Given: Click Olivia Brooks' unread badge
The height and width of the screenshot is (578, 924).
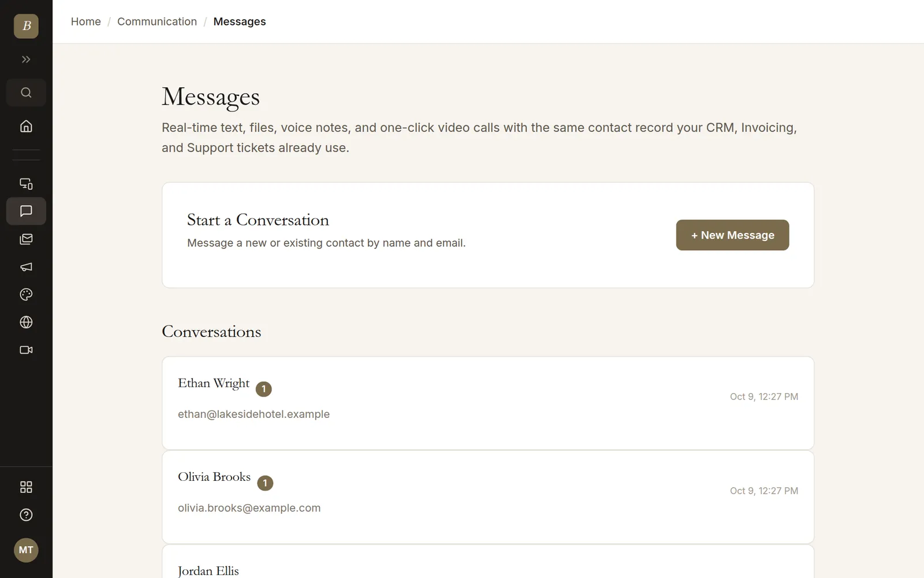Looking at the screenshot, I should tap(265, 483).
